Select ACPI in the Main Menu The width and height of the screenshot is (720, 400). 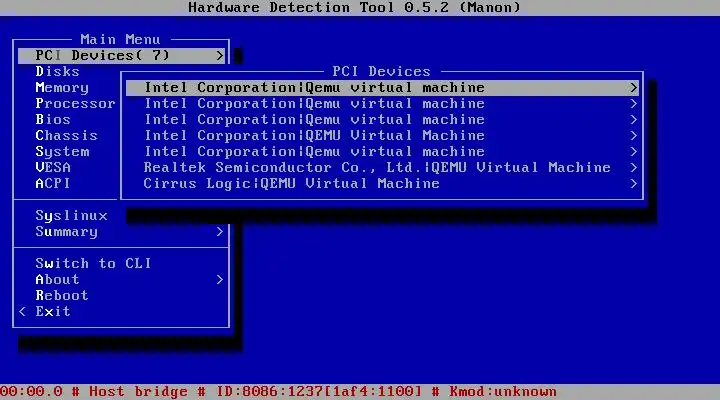(53, 183)
